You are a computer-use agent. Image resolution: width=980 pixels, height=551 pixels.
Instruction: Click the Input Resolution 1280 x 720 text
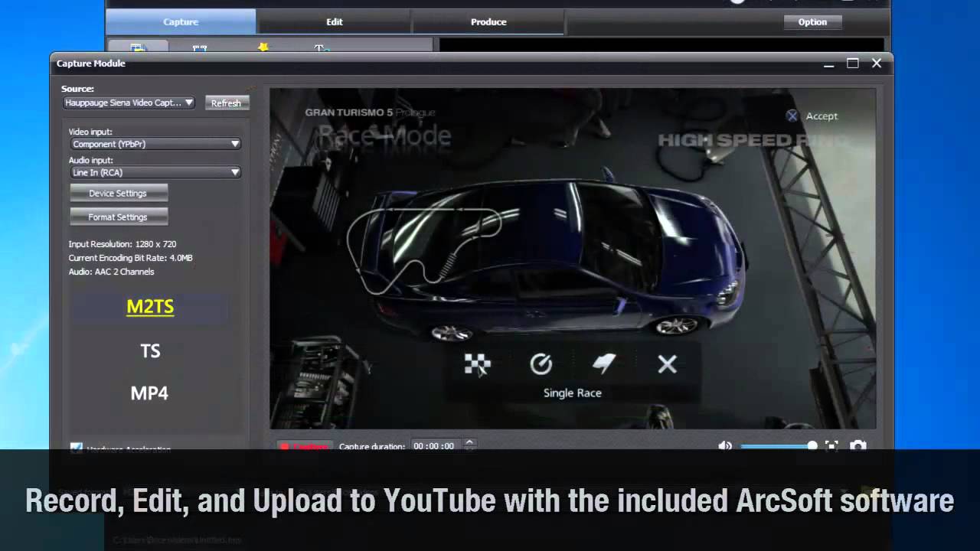[122, 244]
